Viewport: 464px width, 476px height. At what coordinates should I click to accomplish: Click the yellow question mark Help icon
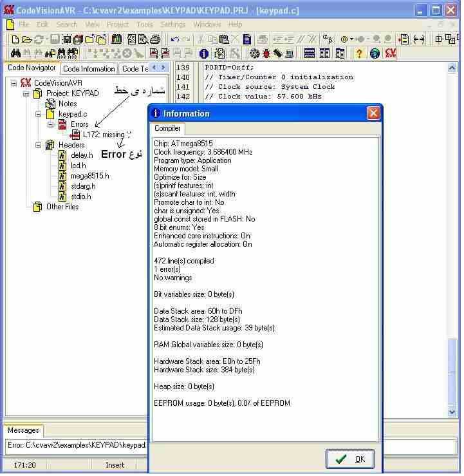point(360,53)
